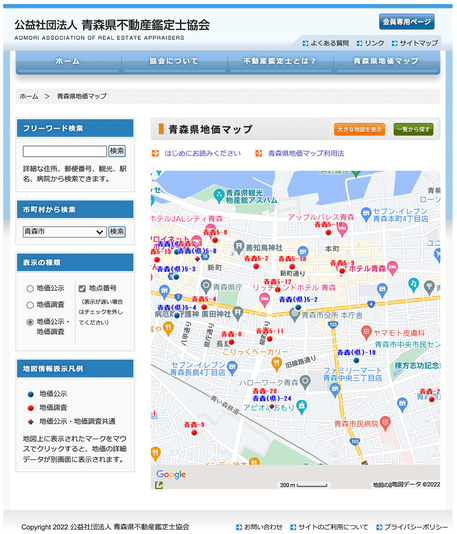Click the blue marker labeled 青森(県)5-2

point(298,307)
